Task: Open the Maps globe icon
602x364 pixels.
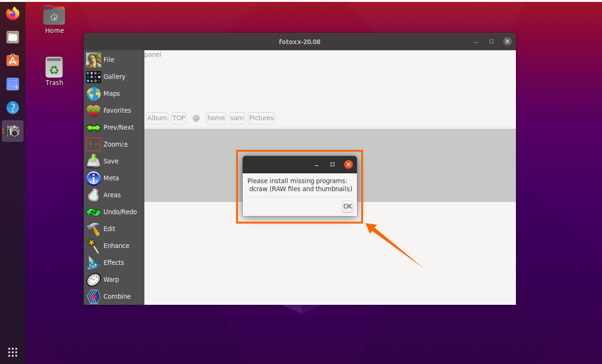Action: pyautogui.click(x=94, y=93)
